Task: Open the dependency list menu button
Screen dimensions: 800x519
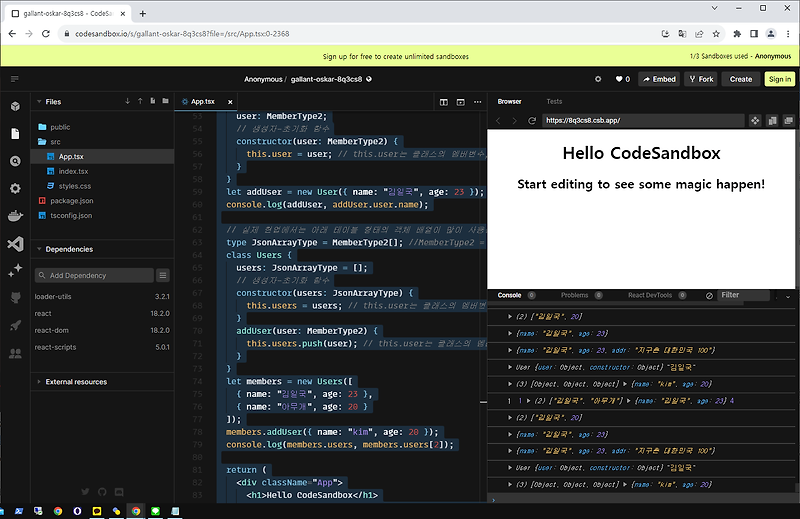Action: [163, 276]
